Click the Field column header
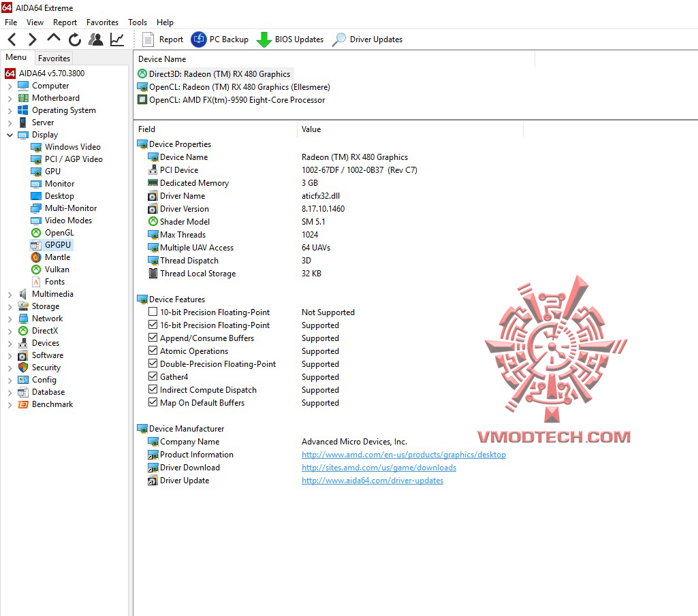 tap(215, 129)
